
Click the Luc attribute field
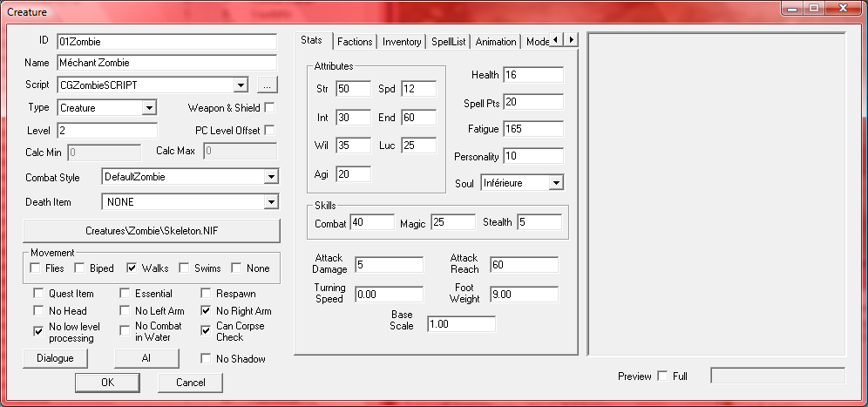click(x=419, y=146)
